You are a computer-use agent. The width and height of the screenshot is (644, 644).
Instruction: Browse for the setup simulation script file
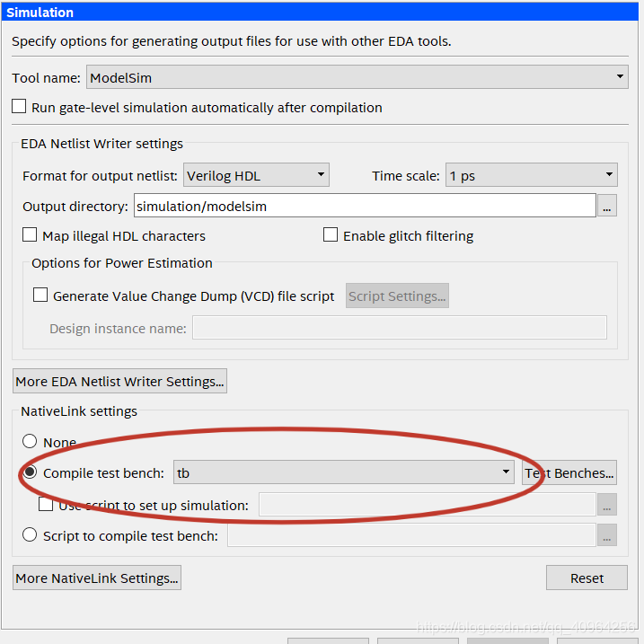(x=606, y=505)
